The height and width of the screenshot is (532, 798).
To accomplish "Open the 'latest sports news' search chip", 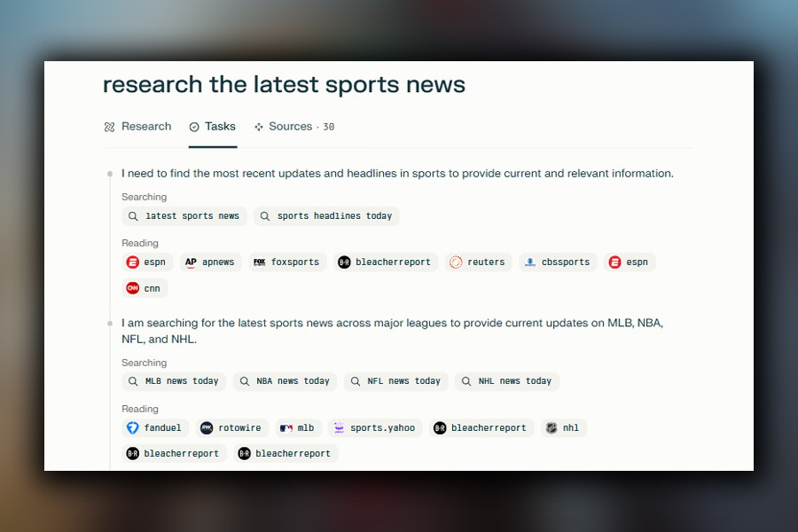I will click(x=184, y=215).
